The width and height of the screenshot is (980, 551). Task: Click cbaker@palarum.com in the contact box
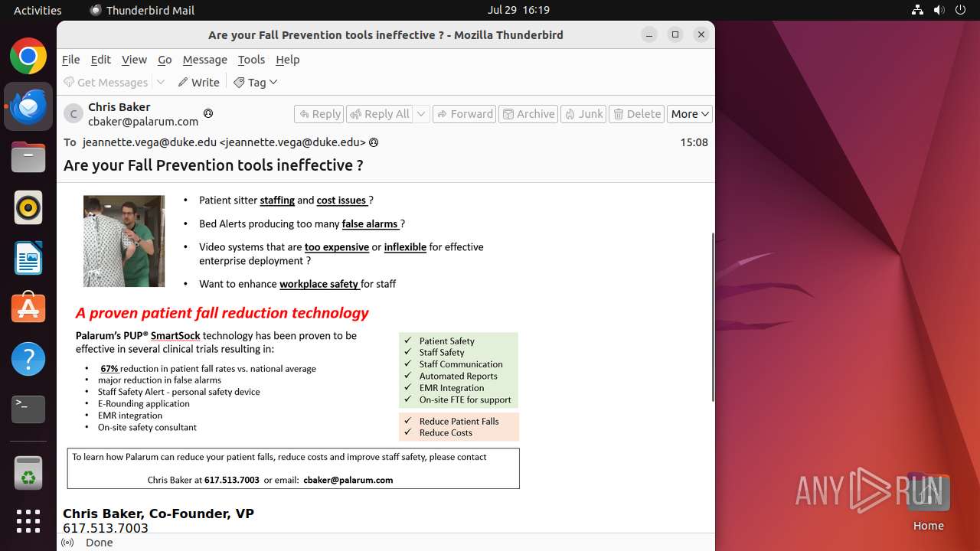(x=348, y=480)
